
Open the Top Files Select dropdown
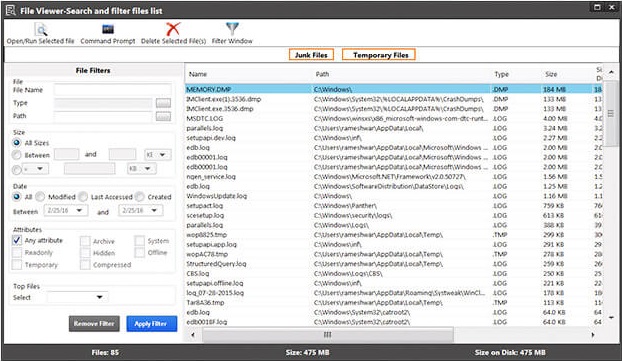(77, 297)
